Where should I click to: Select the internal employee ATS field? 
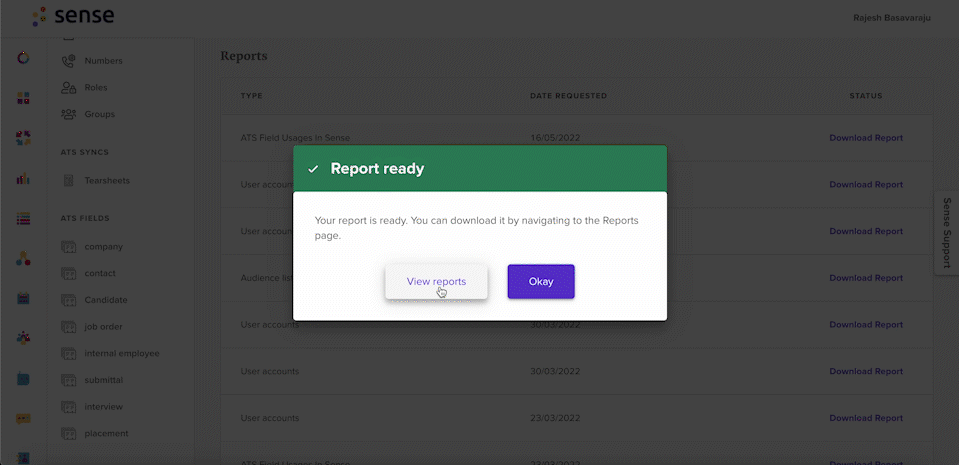(122, 354)
